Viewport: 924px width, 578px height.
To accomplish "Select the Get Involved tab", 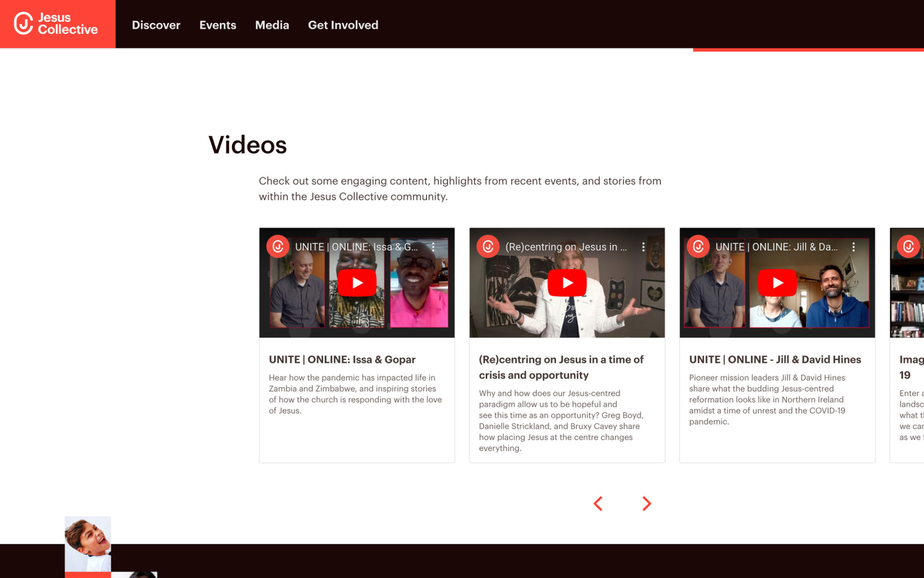I will pyautogui.click(x=343, y=25).
